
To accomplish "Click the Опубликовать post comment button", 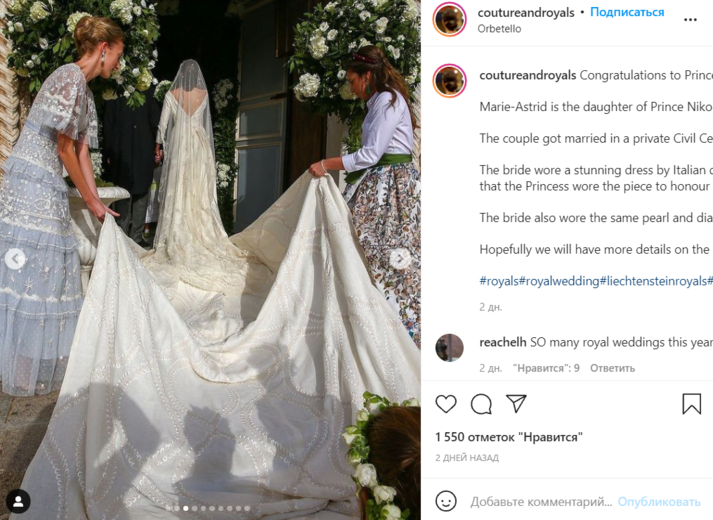I will coord(659,501).
